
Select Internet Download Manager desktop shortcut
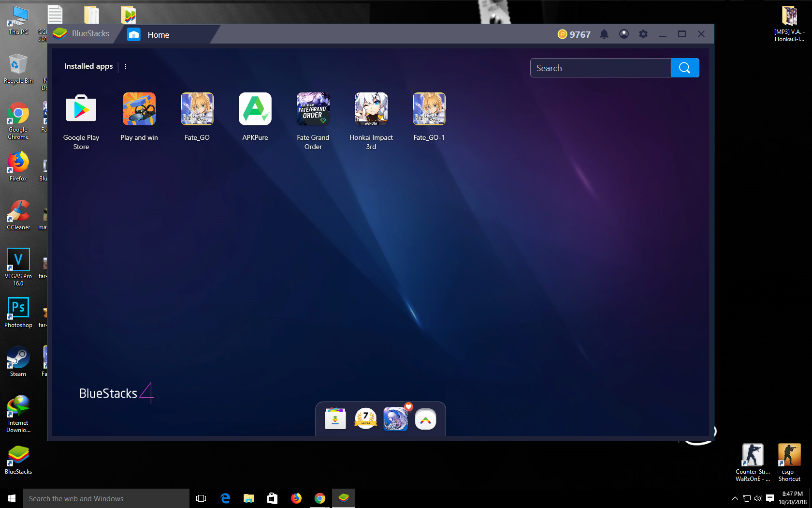(x=18, y=414)
